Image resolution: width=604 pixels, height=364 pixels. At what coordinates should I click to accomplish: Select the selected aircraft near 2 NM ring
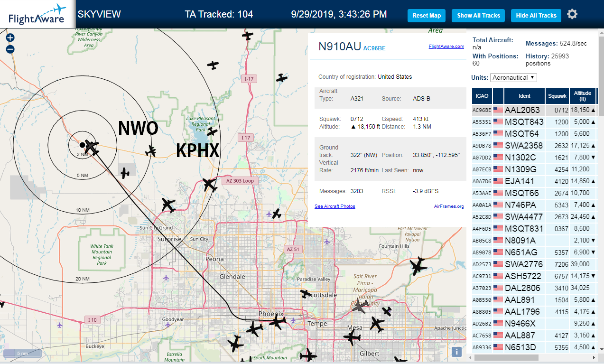click(91, 147)
